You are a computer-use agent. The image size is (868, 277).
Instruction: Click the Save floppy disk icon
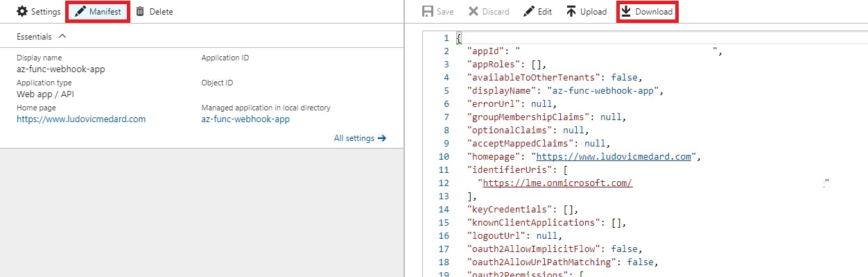tap(428, 12)
